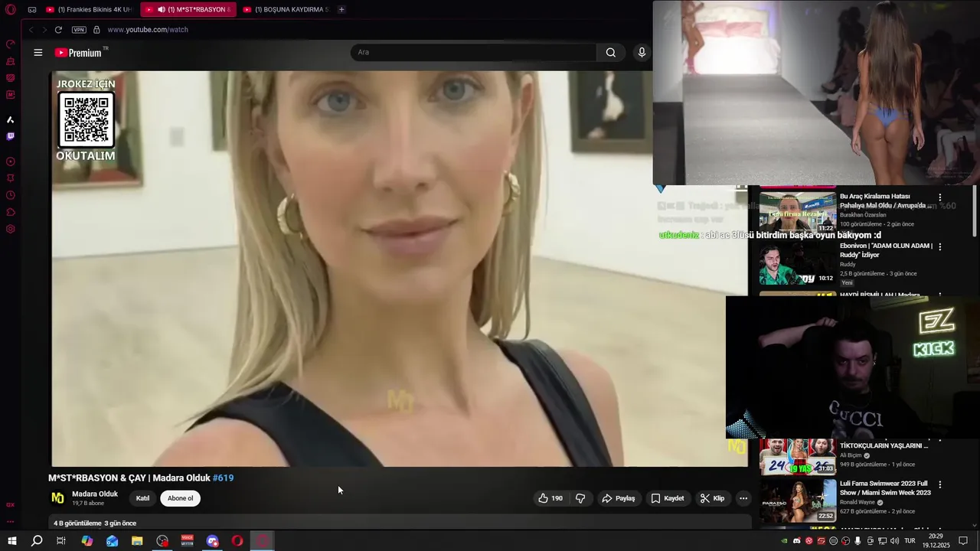Open Luli Fama Swimwear 2023 thumbnail

[x=798, y=501]
